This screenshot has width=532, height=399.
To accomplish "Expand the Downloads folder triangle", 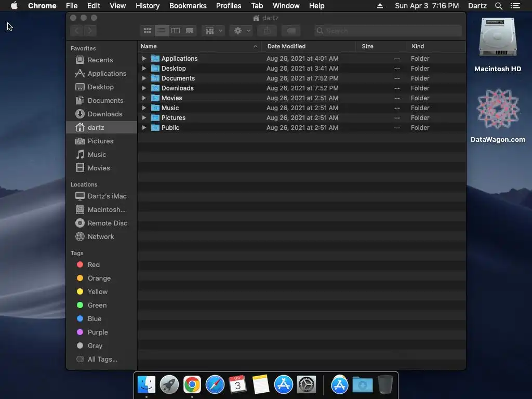I will (x=144, y=88).
